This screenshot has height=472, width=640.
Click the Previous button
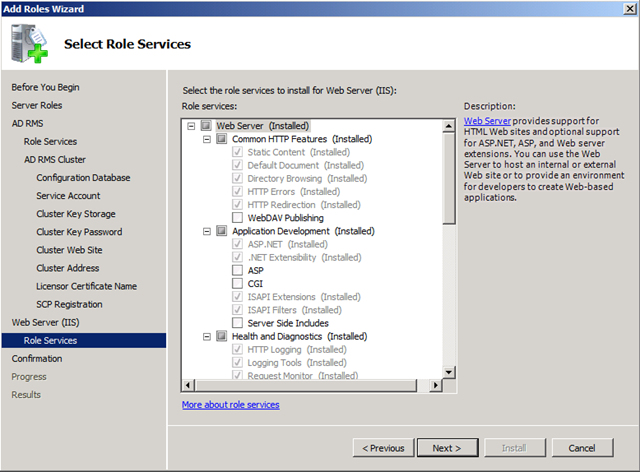tap(383, 448)
